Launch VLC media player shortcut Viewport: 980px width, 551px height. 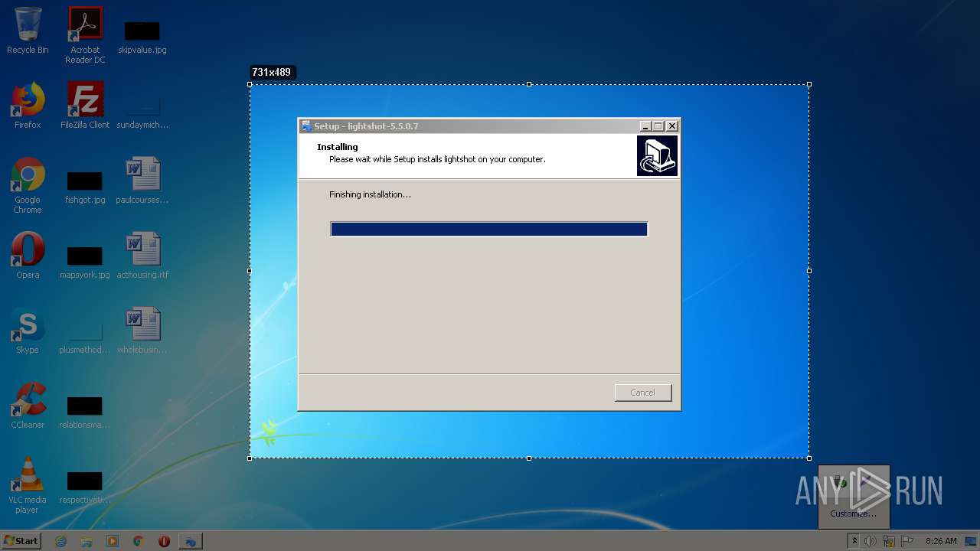pyautogui.click(x=28, y=485)
